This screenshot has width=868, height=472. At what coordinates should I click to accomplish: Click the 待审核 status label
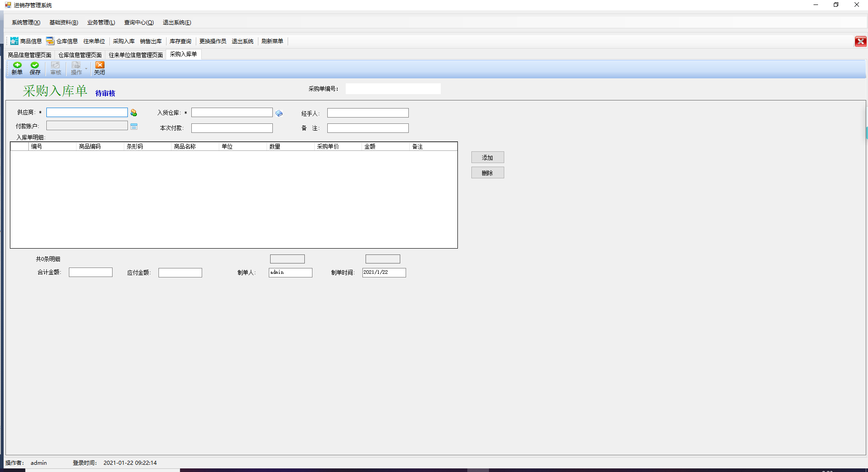105,93
